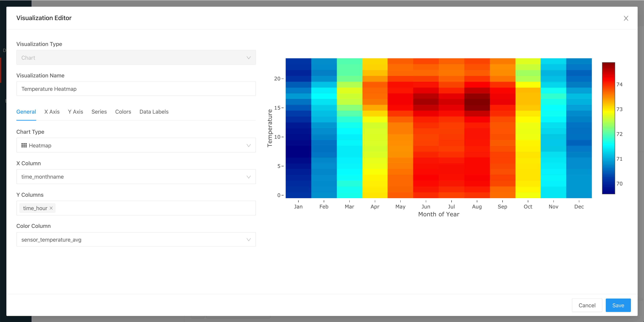
Task: Remove the time_hour tag from Y Columns
Action: point(51,208)
